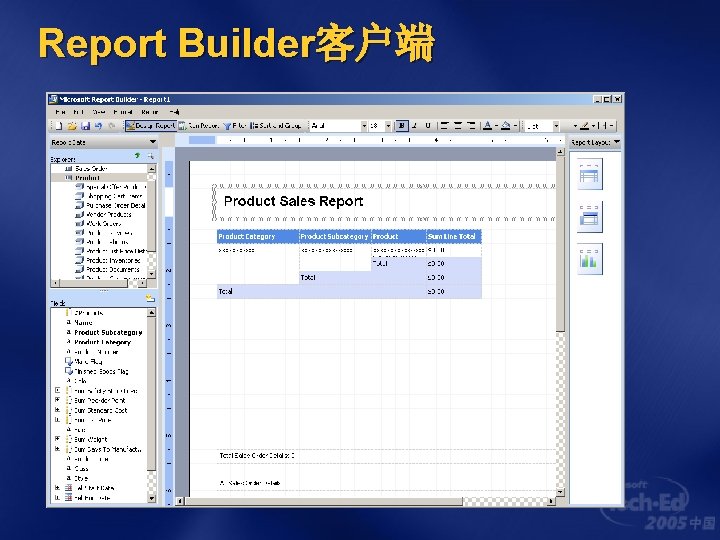Click the Run Report button
This screenshot has width=720, height=540.
pyautogui.click(x=199, y=125)
